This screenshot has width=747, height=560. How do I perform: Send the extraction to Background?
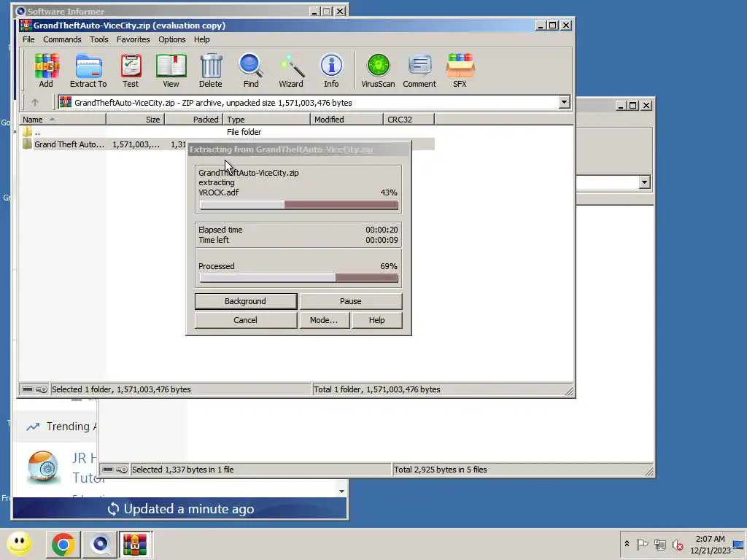click(x=246, y=301)
